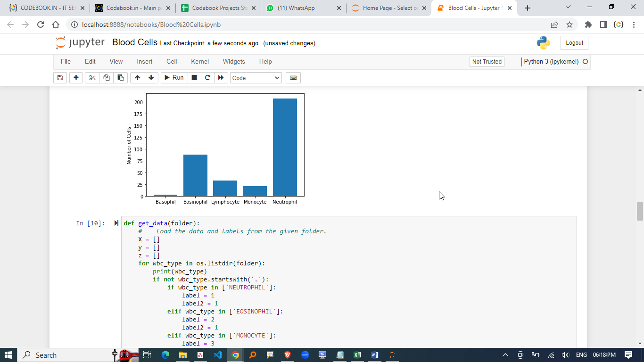Open the volume control in tray
The width and height of the screenshot is (644, 362).
tap(565, 355)
